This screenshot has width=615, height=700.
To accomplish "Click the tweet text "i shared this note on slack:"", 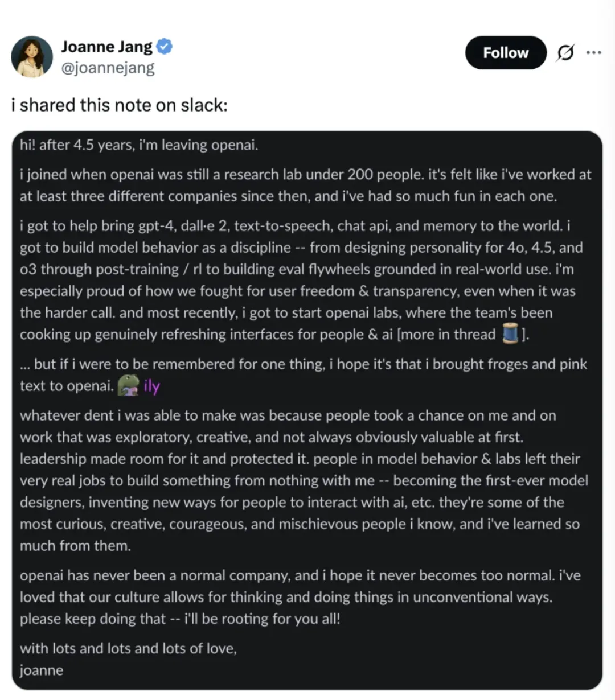I will click(120, 105).
